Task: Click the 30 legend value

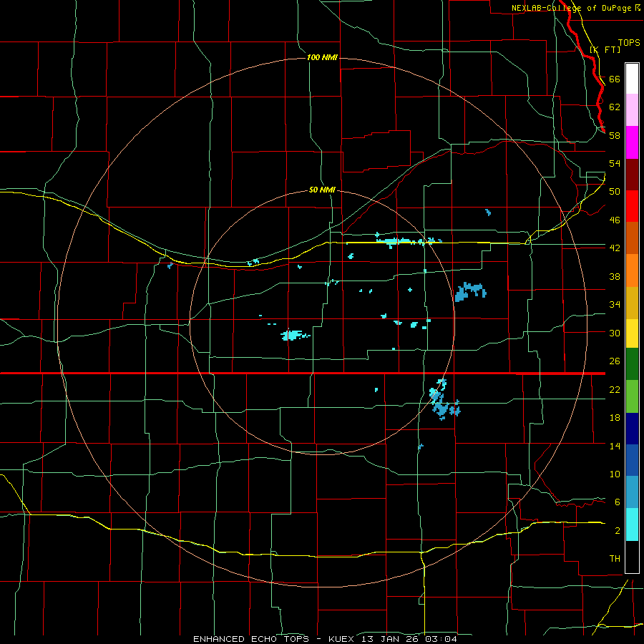Action: [615, 333]
